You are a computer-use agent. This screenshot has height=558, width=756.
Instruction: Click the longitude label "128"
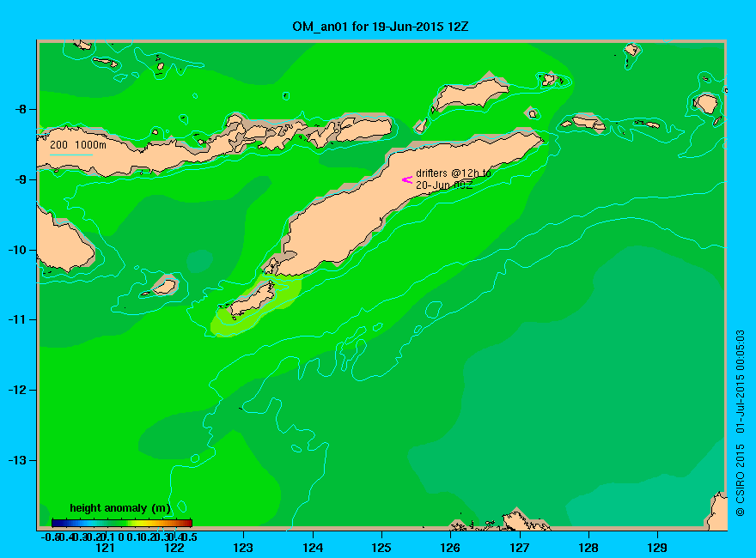(x=588, y=548)
